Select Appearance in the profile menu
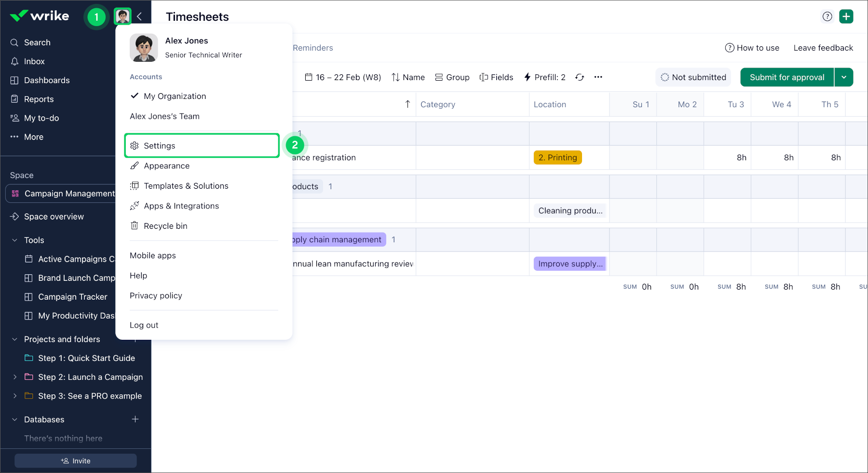The image size is (868, 473). 166,166
